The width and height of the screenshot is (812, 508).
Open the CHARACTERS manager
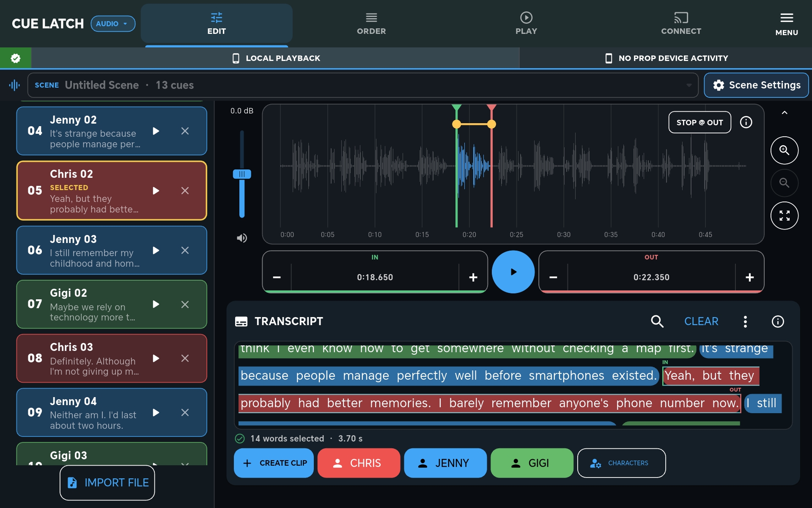(621, 463)
